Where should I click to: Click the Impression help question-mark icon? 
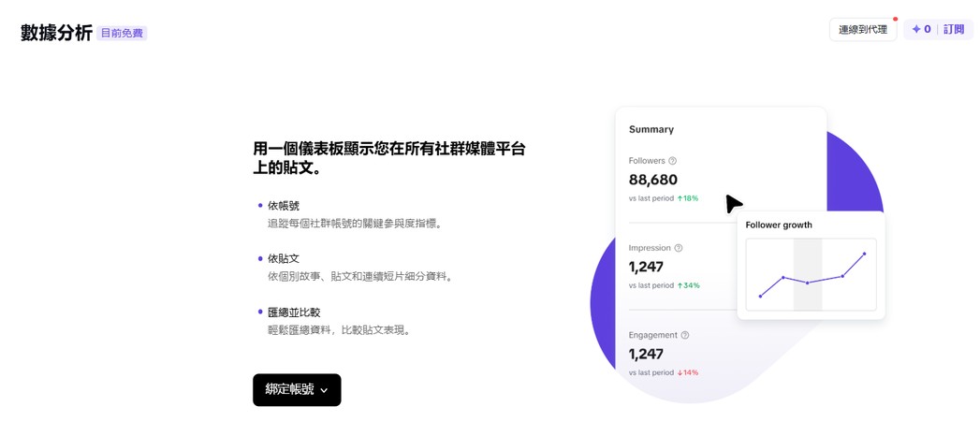tap(679, 248)
